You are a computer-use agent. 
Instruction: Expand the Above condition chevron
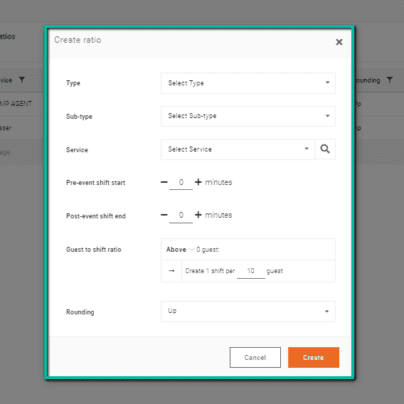191,250
